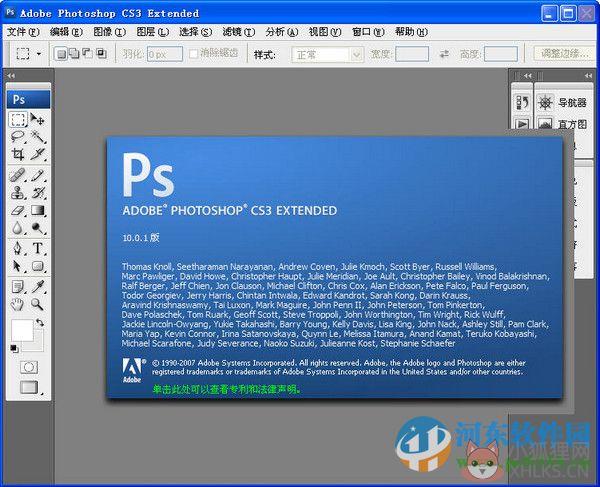The height and width of the screenshot is (487, 600).
Task: Click the 10.0.1 版 version text
Action: [141, 238]
